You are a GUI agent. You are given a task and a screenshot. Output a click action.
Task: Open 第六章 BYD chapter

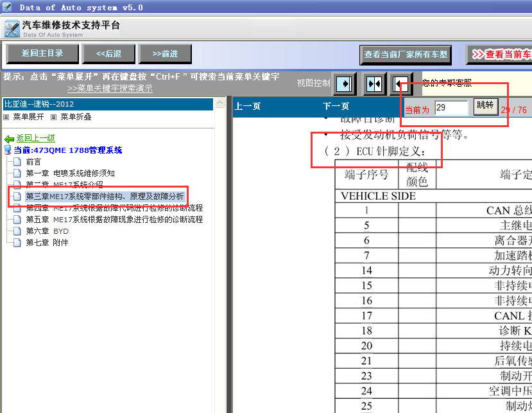(x=47, y=231)
